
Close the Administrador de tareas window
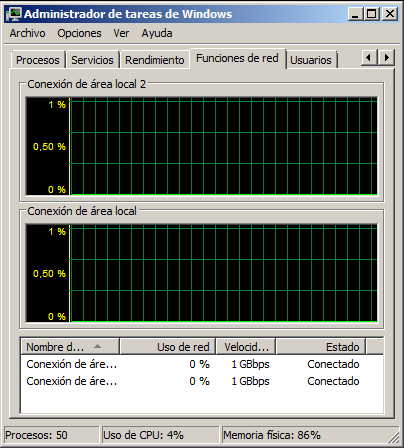389,14
